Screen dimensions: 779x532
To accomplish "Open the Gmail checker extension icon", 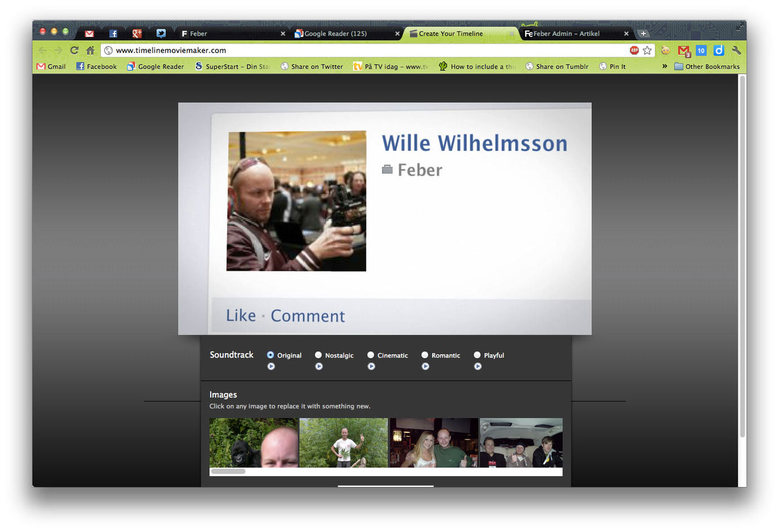I will pos(683,51).
